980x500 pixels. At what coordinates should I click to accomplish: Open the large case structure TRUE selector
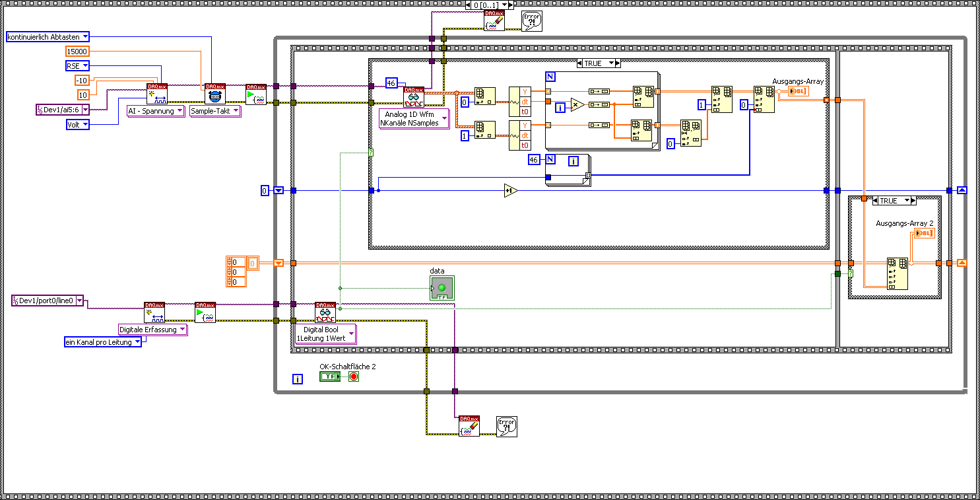tap(598, 63)
